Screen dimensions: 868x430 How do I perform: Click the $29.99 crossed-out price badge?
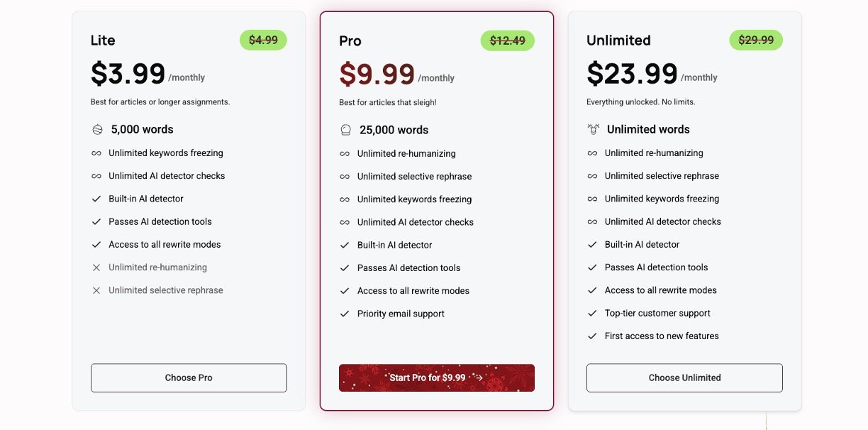pos(756,40)
